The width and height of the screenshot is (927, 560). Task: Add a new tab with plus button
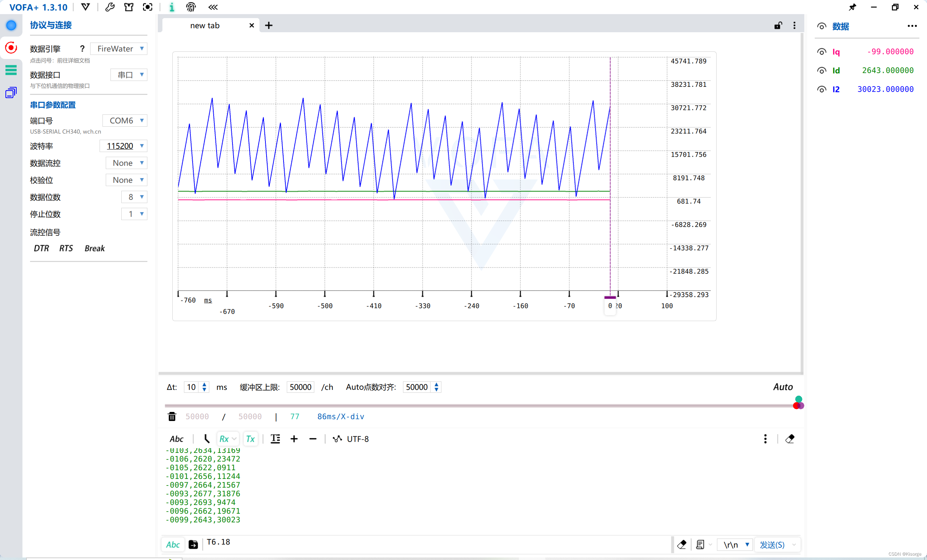269,26
